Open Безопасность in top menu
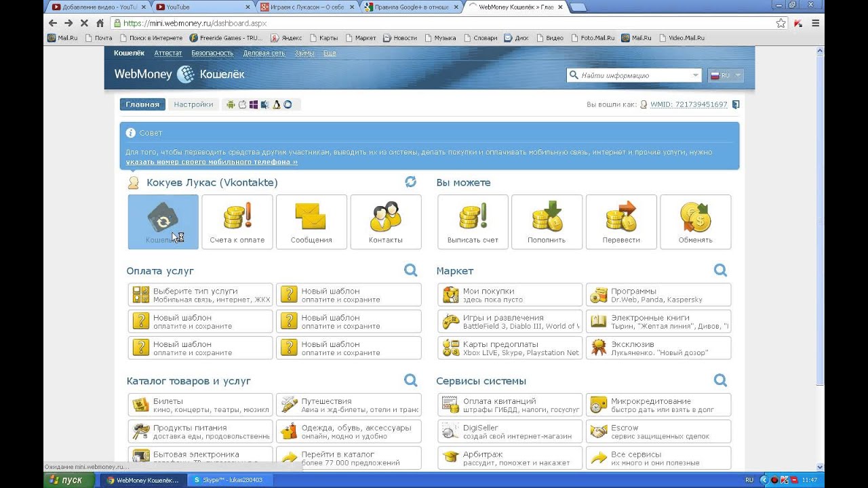This screenshot has height=488, width=868. click(212, 53)
